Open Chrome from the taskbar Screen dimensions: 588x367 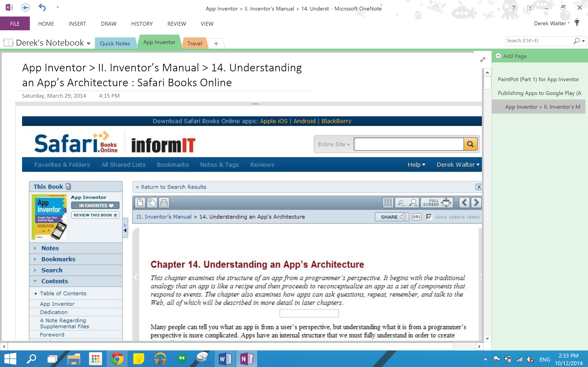click(117, 359)
